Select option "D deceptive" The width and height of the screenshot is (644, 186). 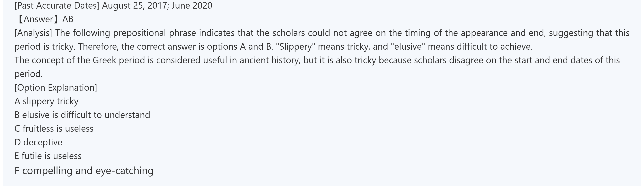click(38, 142)
